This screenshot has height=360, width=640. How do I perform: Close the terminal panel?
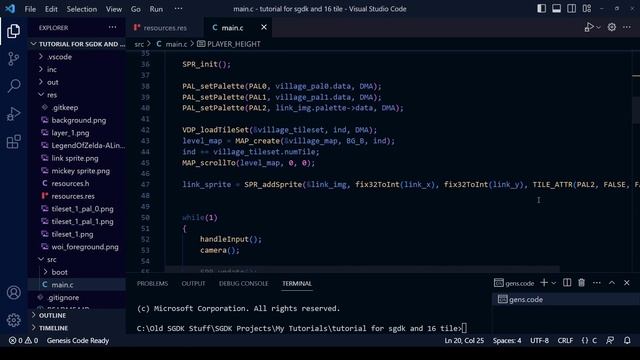(x=627, y=282)
